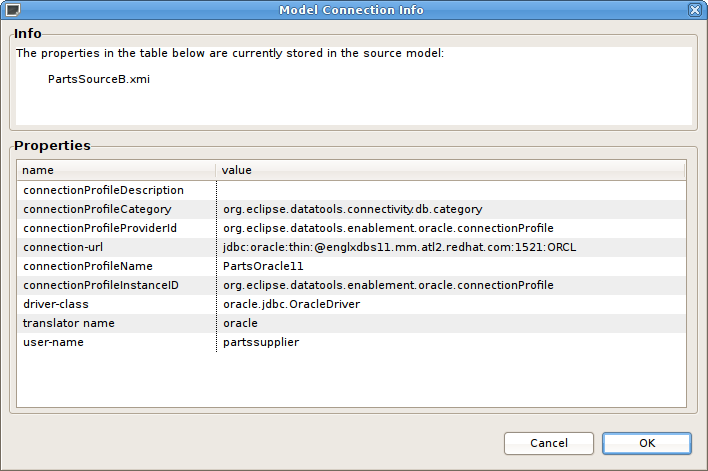The width and height of the screenshot is (708, 471).
Task: Select the connectionProfileCategory property name
Action: click(97, 209)
